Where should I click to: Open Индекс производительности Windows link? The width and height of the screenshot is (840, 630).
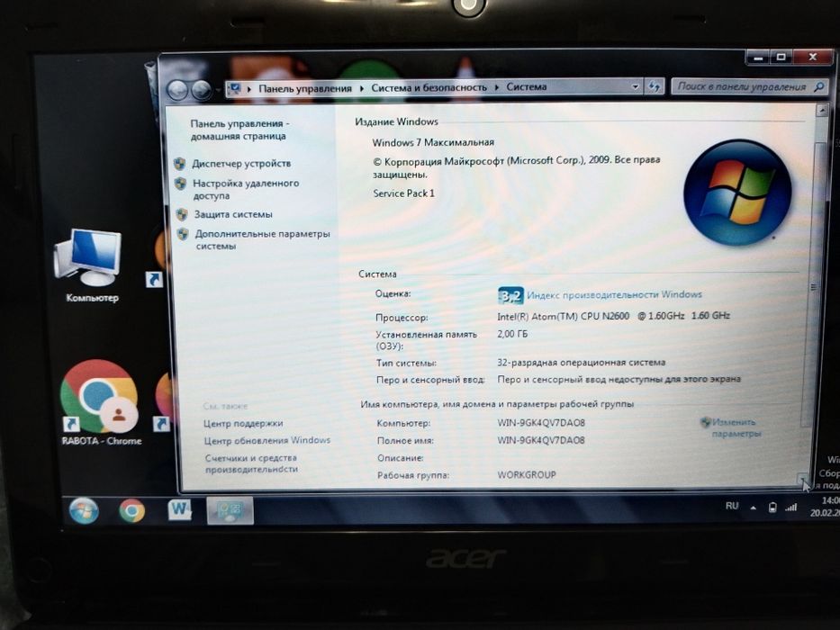tap(614, 294)
